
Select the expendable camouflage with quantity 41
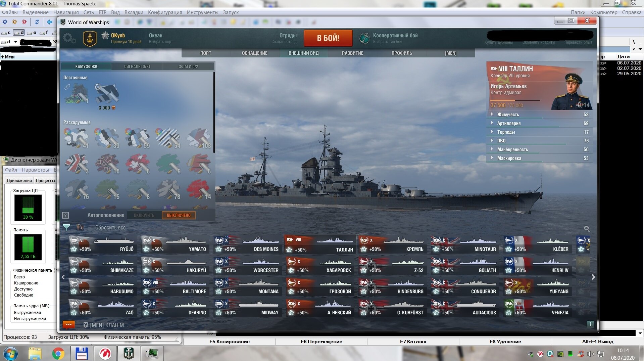pyautogui.click(x=77, y=138)
